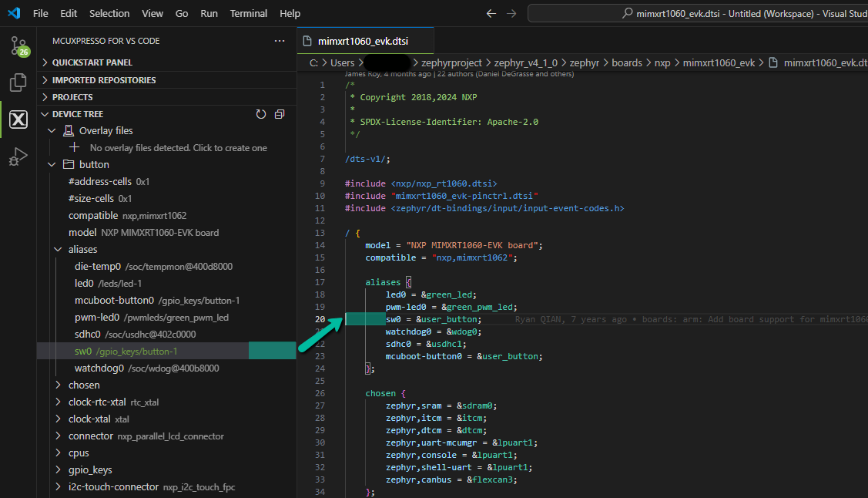Collapse all items in Device Tree panel
The image size is (868, 498).
(279, 113)
